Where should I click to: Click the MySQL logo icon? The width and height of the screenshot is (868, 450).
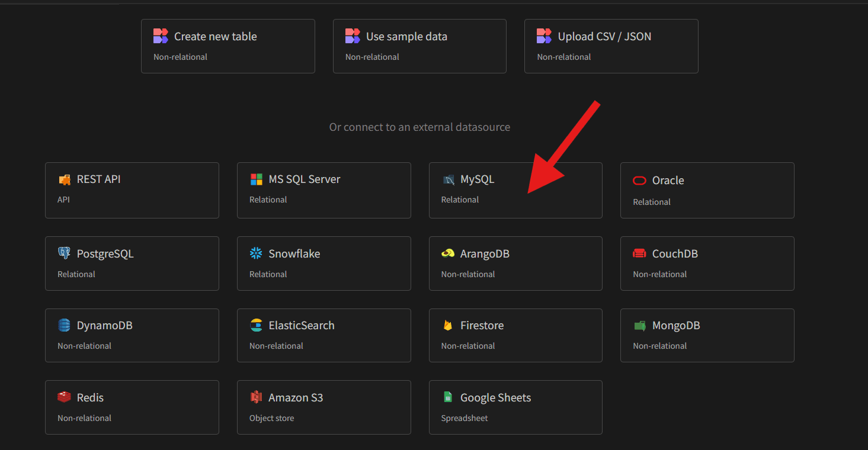tap(448, 179)
